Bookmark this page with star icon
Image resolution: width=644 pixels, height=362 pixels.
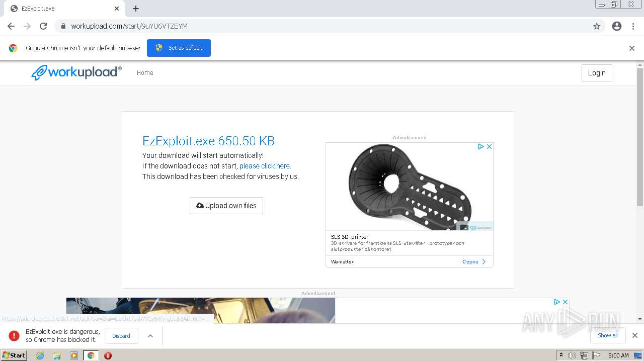[x=597, y=26]
